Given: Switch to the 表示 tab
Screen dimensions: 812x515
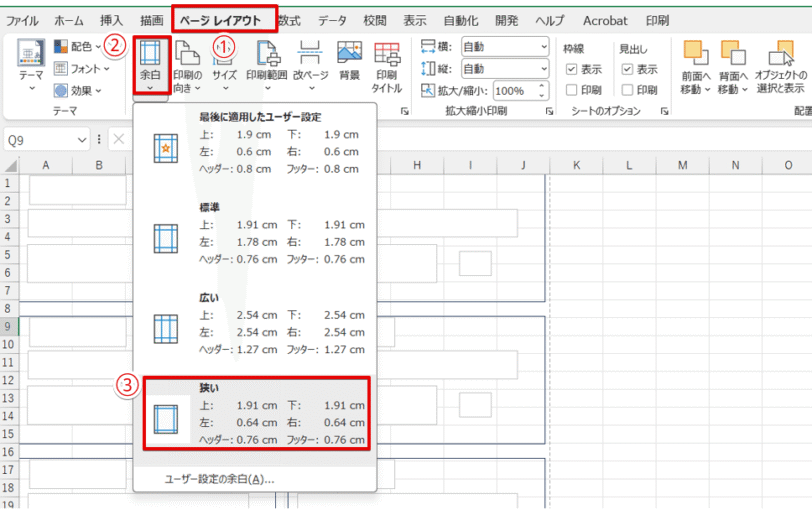Looking at the screenshot, I should pyautogui.click(x=415, y=21).
